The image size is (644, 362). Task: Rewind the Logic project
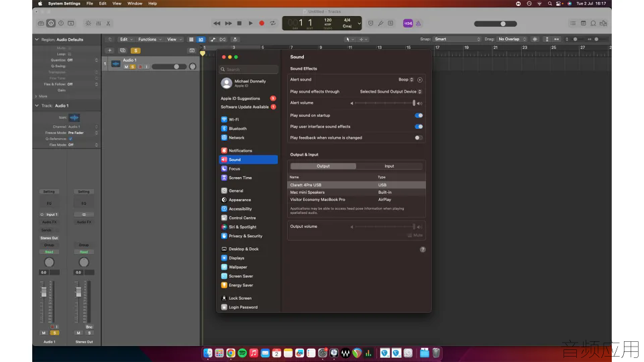click(217, 23)
